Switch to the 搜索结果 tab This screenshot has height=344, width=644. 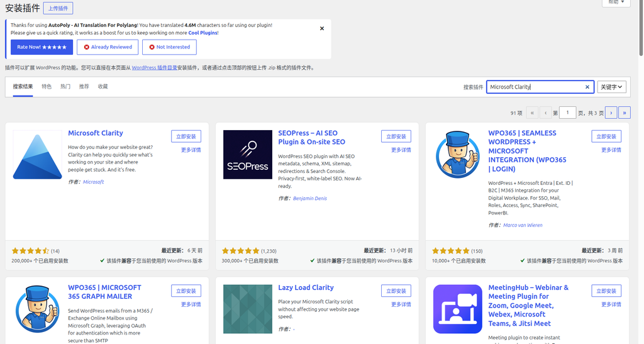(23, 87)
